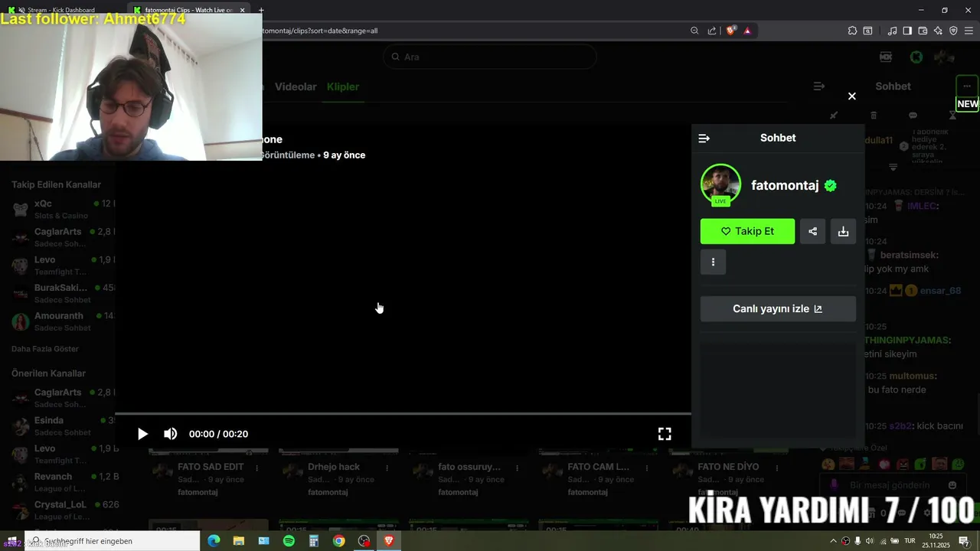This screenshot has width=980, height=551.
Task: Follow fatomontaj with Takip Et button
Action: coord(747,231)
